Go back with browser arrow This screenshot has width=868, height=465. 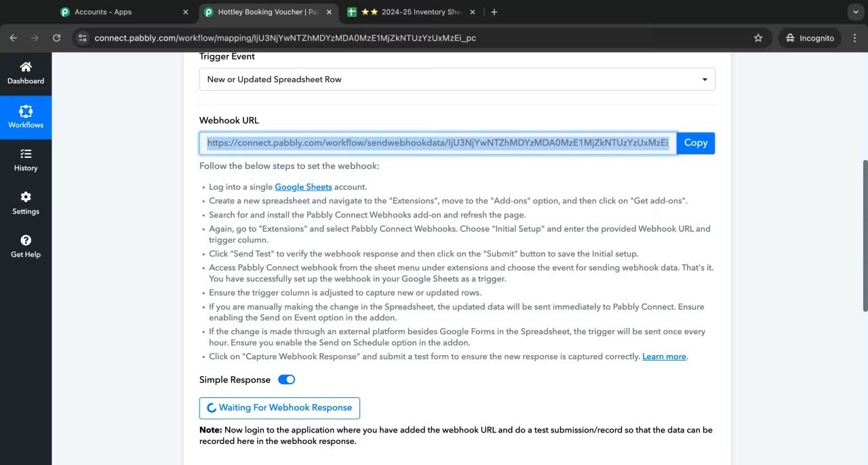14,38
